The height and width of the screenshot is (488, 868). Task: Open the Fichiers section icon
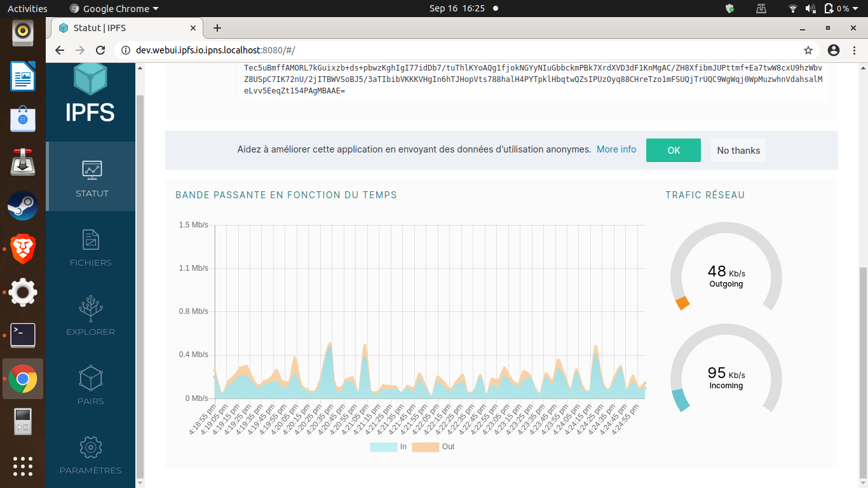point(91,240)
